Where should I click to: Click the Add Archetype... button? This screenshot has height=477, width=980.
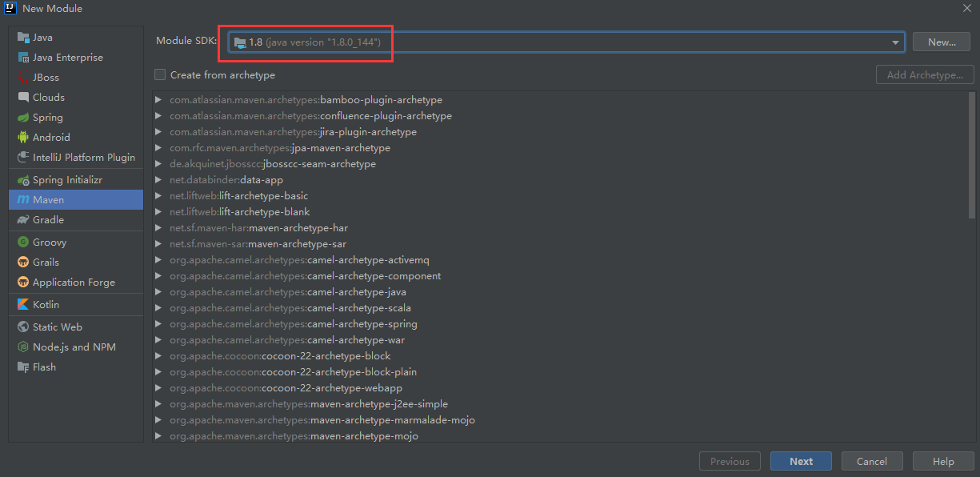tap(925, 74)
